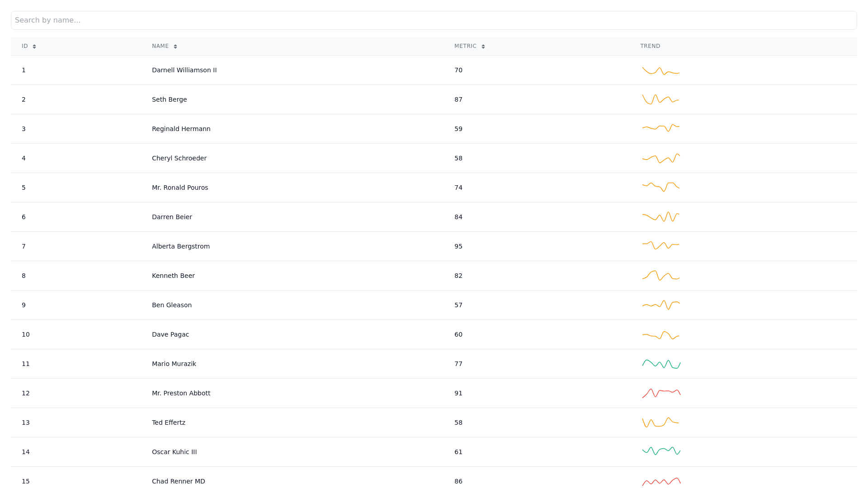
Task: Click the Metric column sort icon
Action: (x=483, y=47)
